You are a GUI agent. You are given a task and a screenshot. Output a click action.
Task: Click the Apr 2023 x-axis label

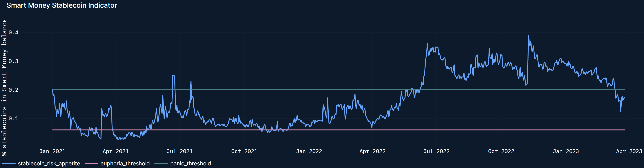click(x=629, y=151)
